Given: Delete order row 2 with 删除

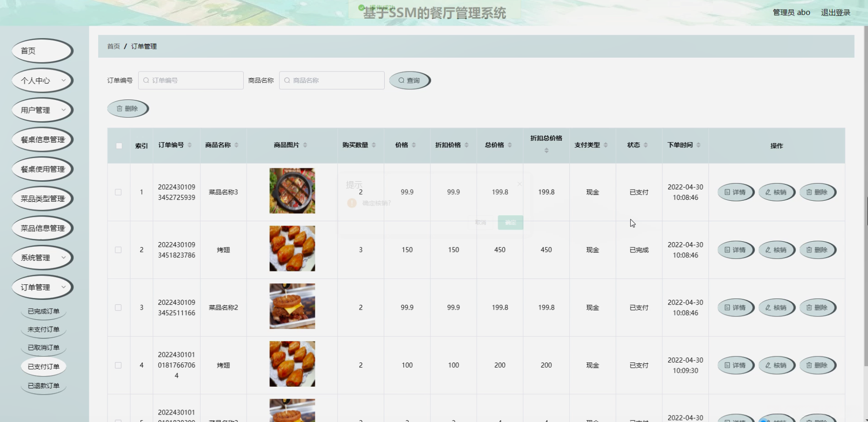Looking at the screenshot, I should pos(817,250).
